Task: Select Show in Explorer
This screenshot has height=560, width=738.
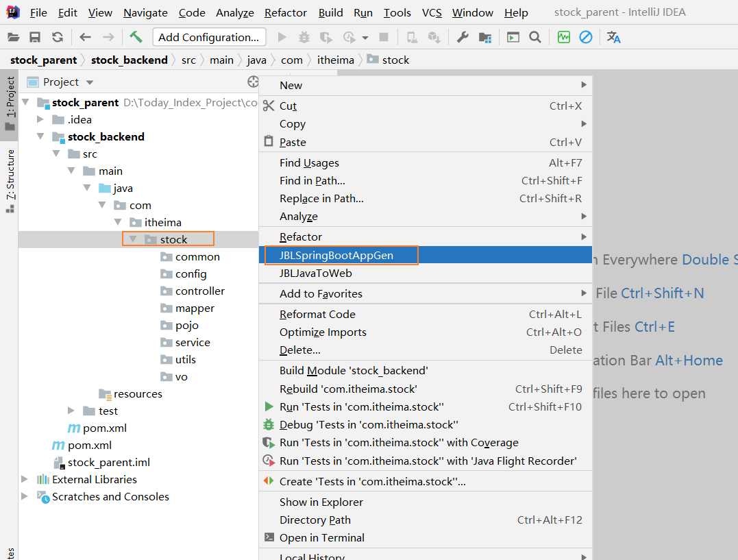Action: [x=426, y=502]
